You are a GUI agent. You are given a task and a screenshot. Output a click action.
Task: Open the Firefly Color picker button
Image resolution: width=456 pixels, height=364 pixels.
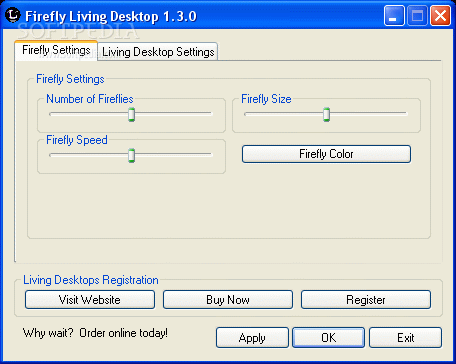326,154
